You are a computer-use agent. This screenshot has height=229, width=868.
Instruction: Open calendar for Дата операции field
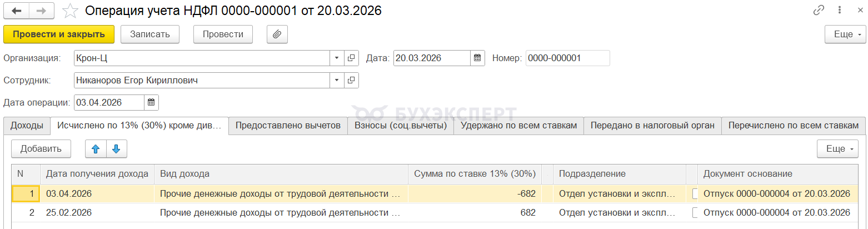click(151, 102)
